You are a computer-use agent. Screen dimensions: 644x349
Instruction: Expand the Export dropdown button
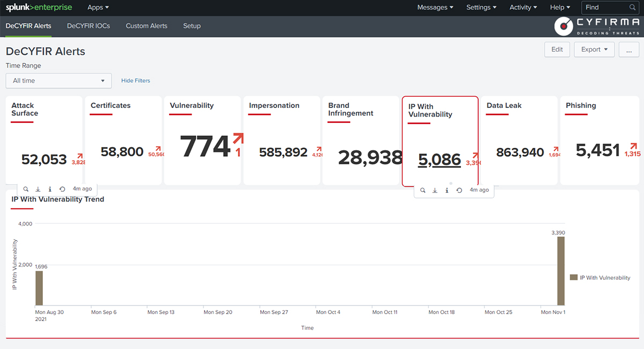point(594,49)
